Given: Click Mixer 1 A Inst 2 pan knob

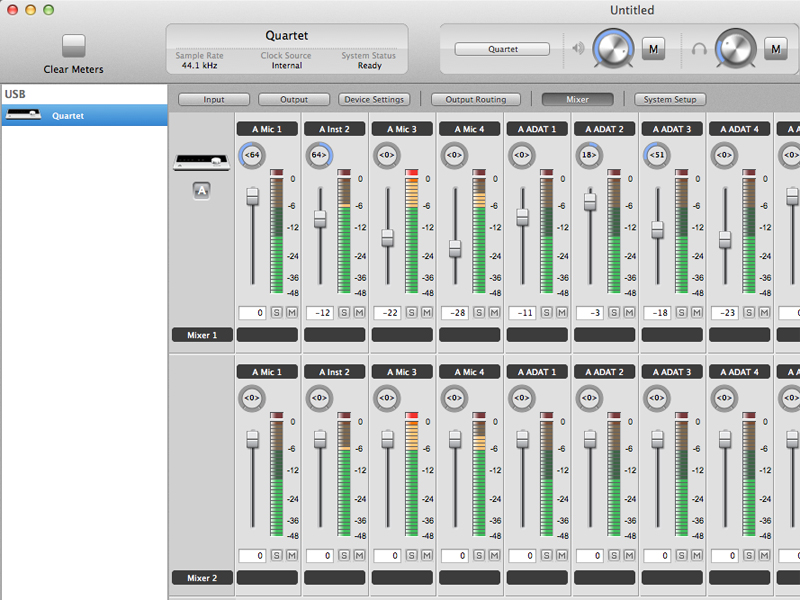Looking at the screenshot, I should point(319,155).
